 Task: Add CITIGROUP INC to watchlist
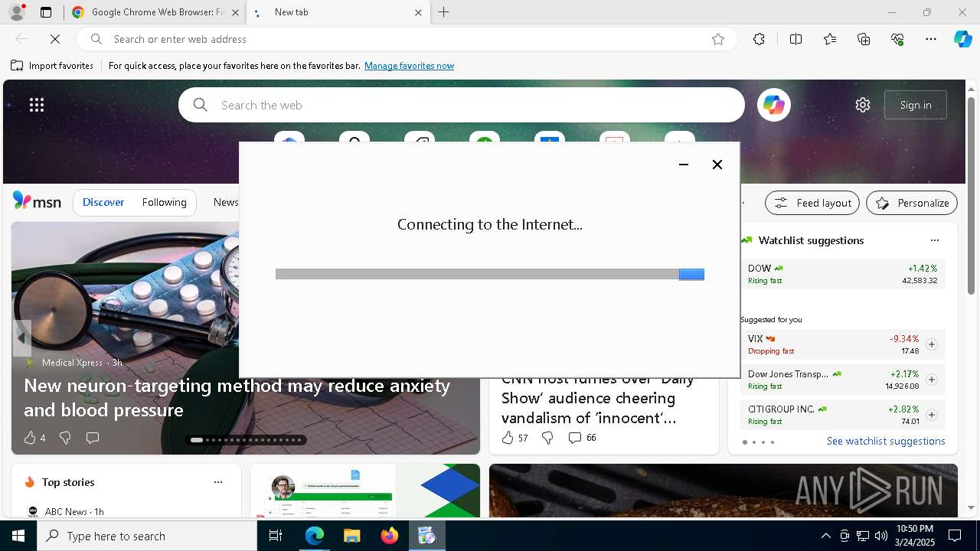pos(931,415)
